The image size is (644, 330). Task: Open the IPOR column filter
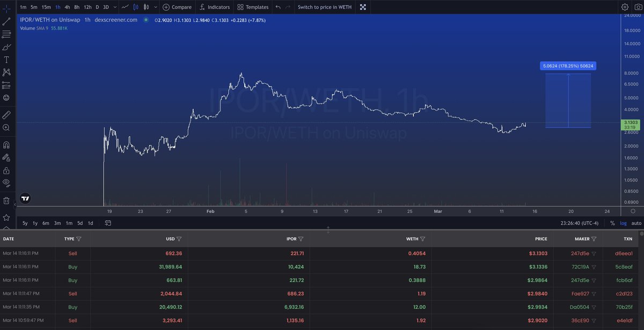[301, 239]
